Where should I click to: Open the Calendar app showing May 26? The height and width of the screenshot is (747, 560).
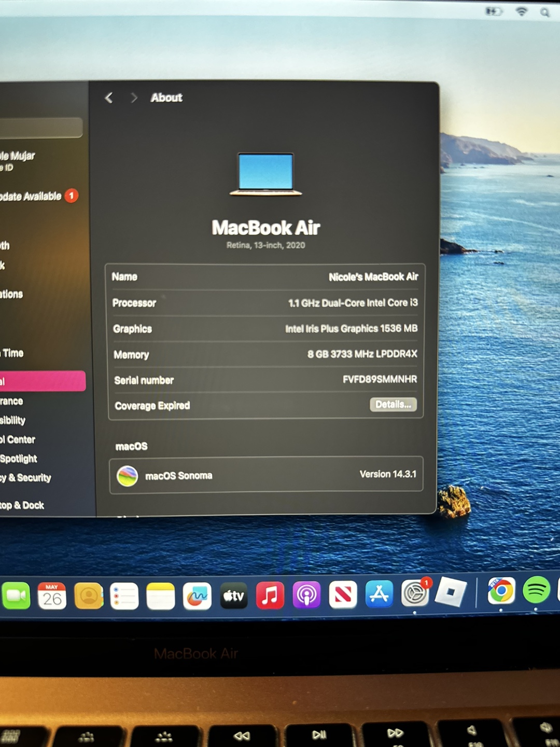tap(52, 596)
